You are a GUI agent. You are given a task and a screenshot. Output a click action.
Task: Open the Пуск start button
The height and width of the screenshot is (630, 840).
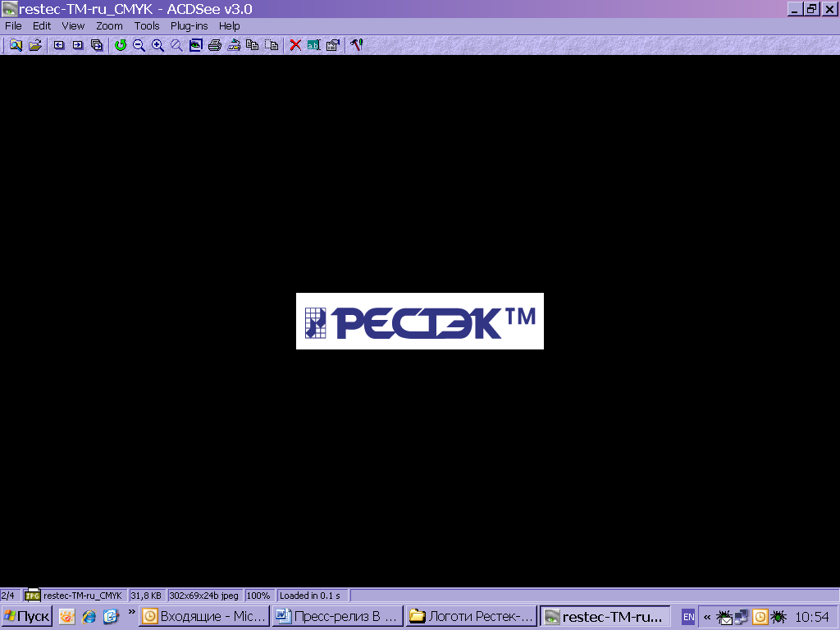click(27, 617)
